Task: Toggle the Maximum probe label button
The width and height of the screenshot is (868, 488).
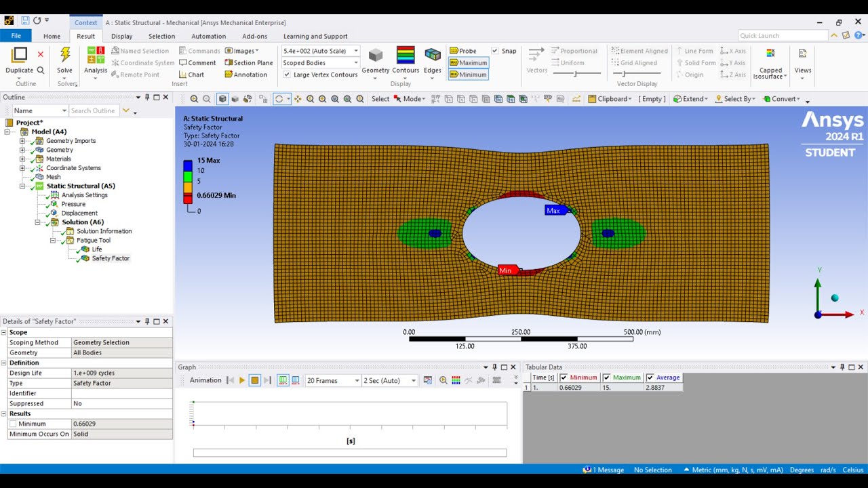Action: pos(468,62)
